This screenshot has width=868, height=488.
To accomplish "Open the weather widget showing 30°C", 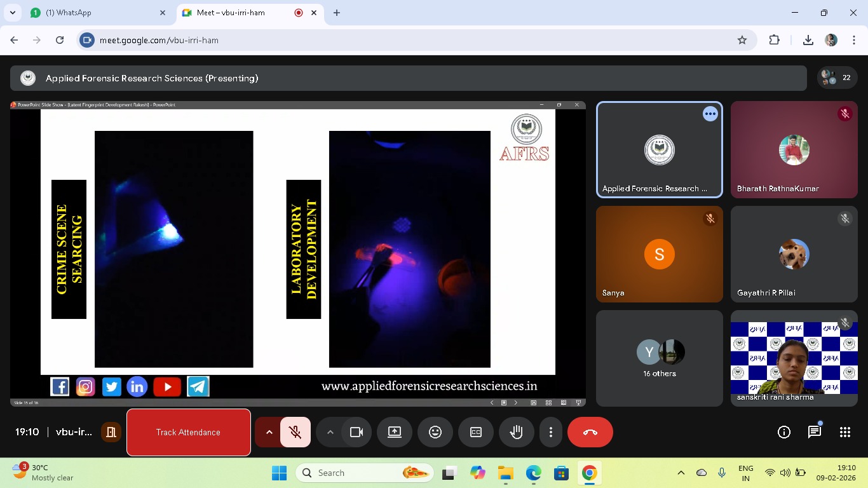I will click(43, 472).
